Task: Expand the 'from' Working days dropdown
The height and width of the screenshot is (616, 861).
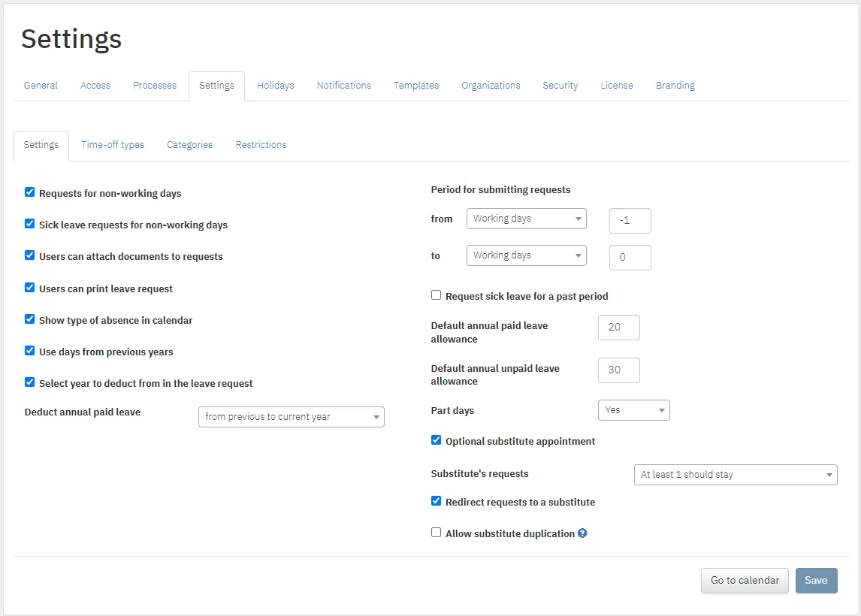Action: point(526,219)
